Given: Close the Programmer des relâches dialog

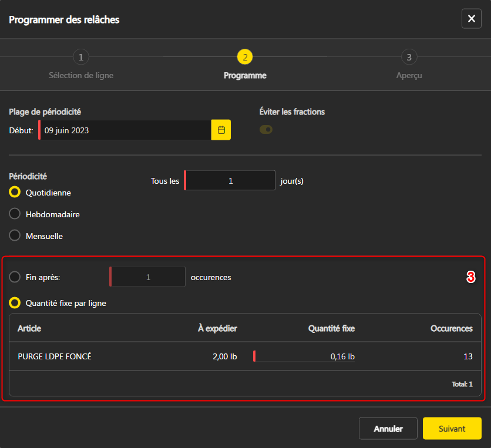Looking at the screenshot, I should click(x=471, y=19).
